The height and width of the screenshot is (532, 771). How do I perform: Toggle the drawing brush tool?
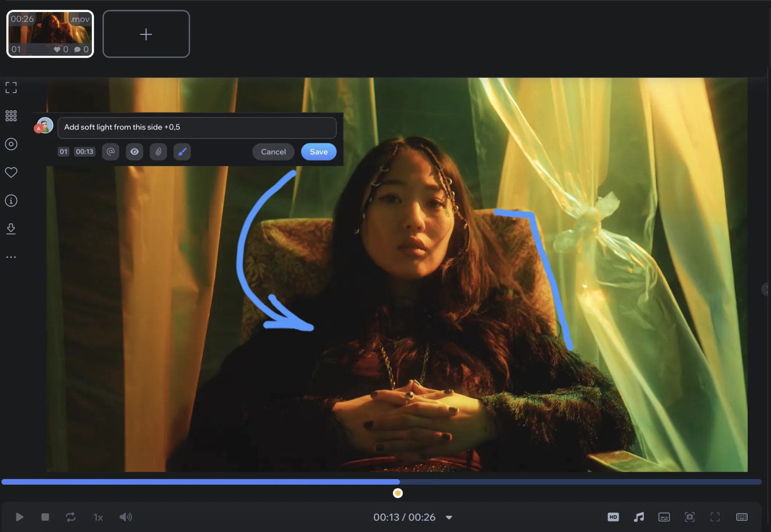(x=182, y=152)
